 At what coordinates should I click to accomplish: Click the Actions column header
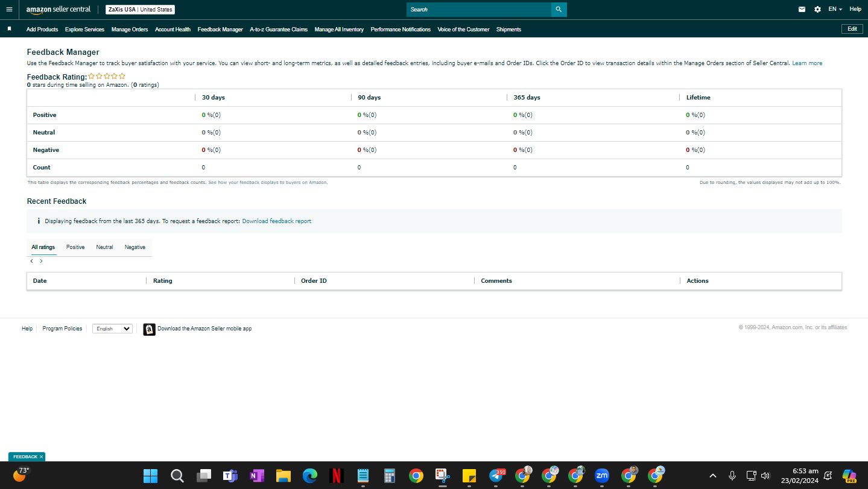(697, 281)
